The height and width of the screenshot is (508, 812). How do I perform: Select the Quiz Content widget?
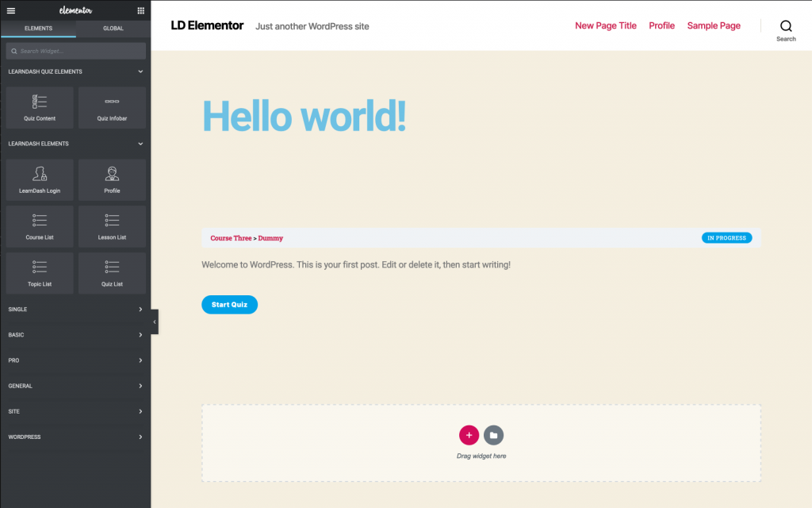40,108
